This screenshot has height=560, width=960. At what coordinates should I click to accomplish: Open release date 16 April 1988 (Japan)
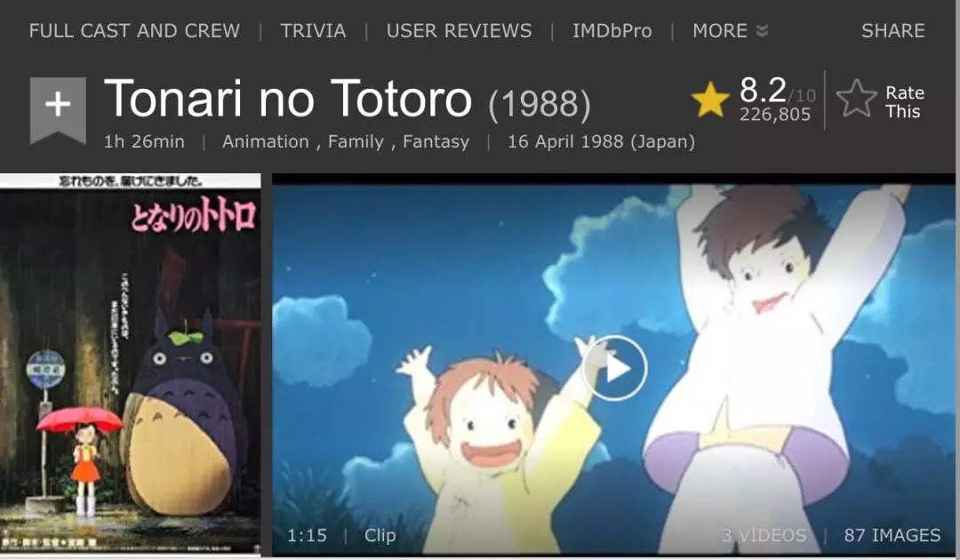[x=601, y=141]
